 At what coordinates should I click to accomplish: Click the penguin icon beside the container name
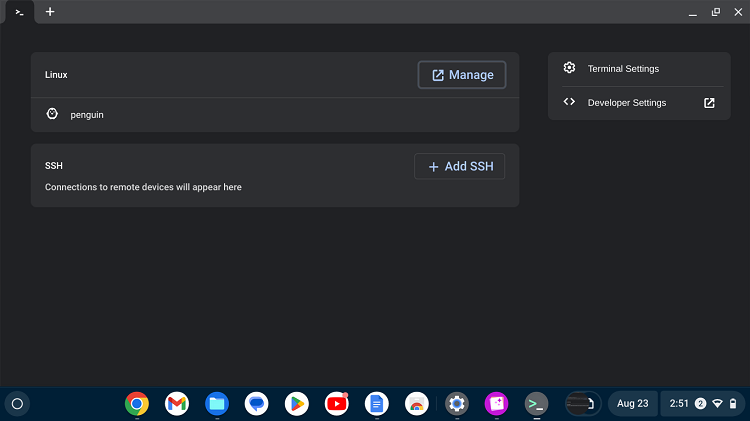pyautogui.click(x=52, y=115)
